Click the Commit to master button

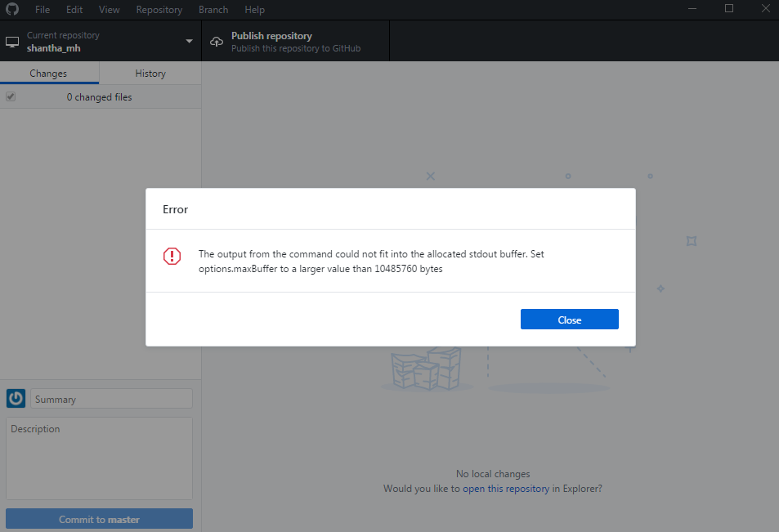click(98, 518)
